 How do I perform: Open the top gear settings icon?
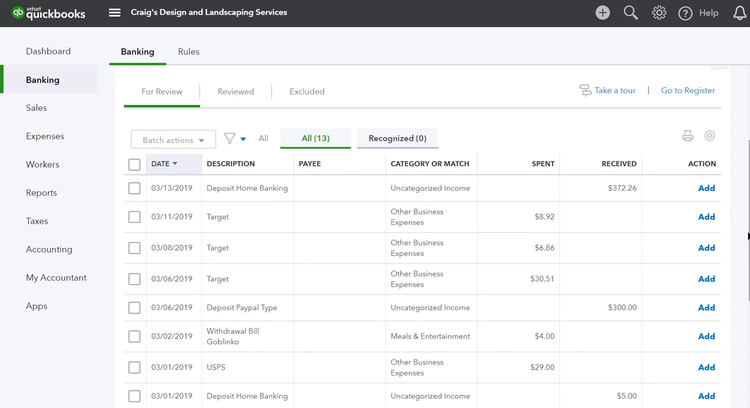click(659, 13)
